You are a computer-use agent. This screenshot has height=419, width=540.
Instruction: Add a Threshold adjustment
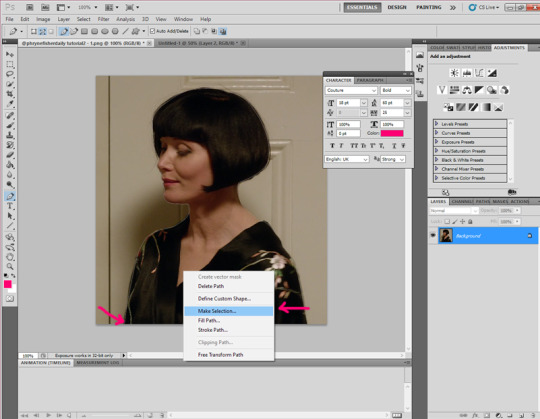click(473, 107)
